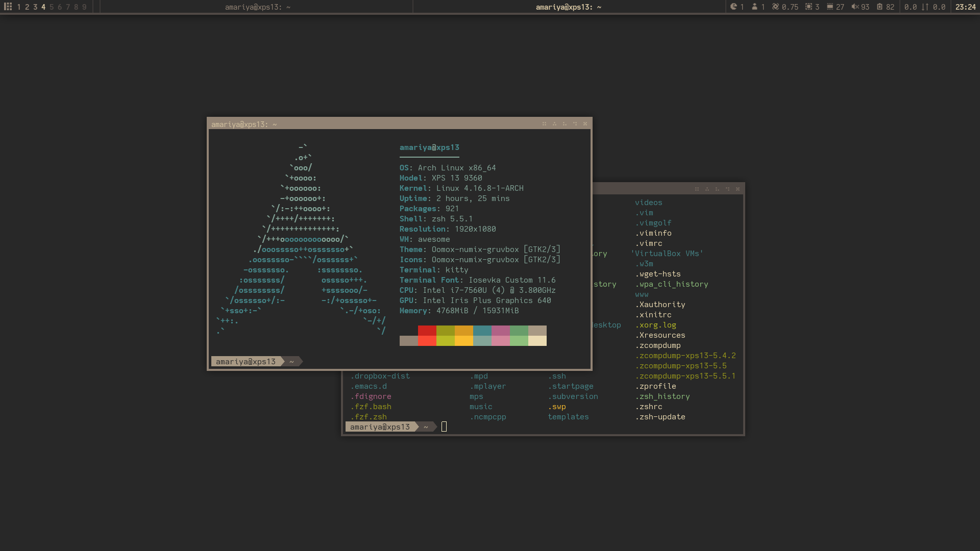Click the red color block in neofetch palette

coord(427,331)
